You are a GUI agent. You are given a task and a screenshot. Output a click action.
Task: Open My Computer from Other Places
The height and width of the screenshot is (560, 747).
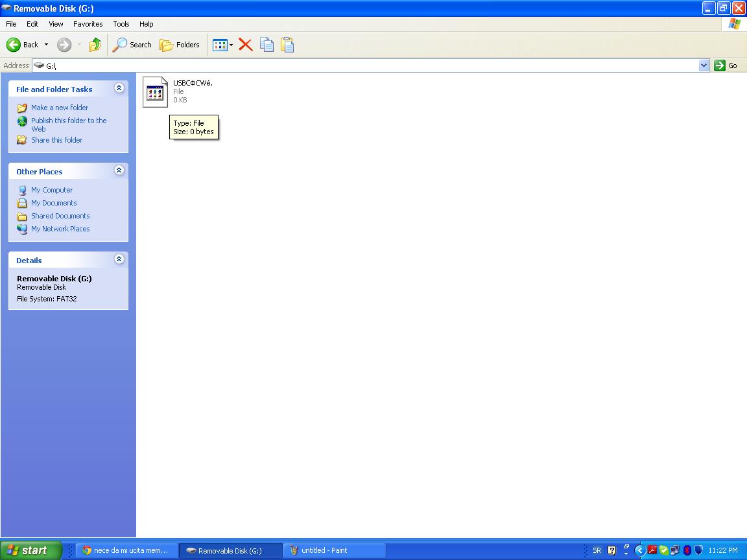[52, 190]
